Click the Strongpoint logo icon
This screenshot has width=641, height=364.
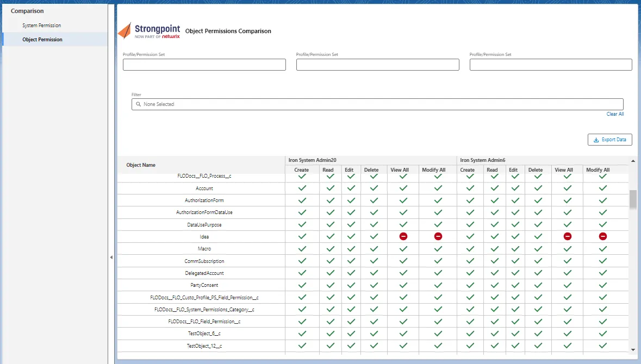pyautogui.click(x=125, y=30)
